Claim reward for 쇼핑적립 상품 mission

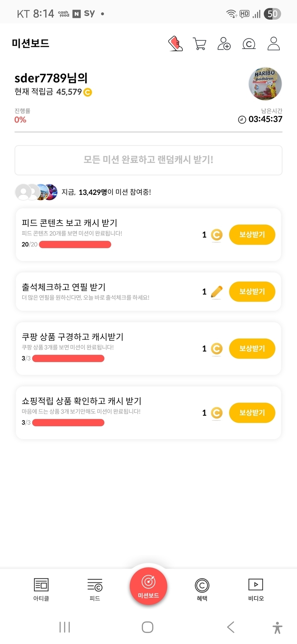tap(252, 413)
